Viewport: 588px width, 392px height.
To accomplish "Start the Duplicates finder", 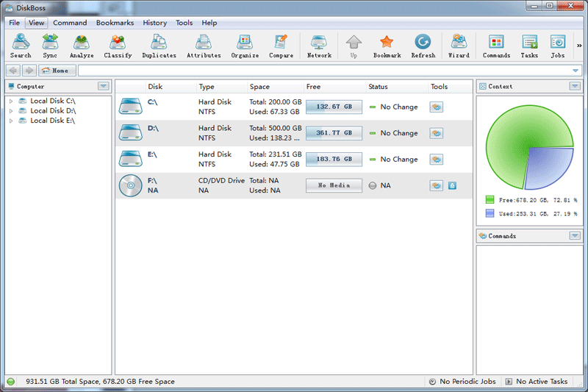I will [x=159, y=46].
